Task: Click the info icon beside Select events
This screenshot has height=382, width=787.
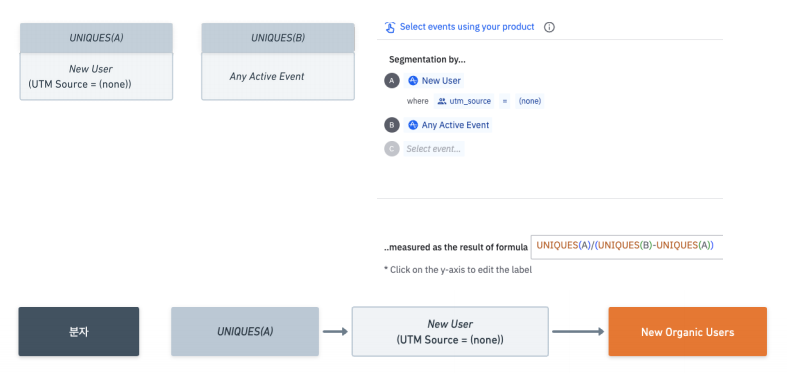Action: click(x=549, y=27)
